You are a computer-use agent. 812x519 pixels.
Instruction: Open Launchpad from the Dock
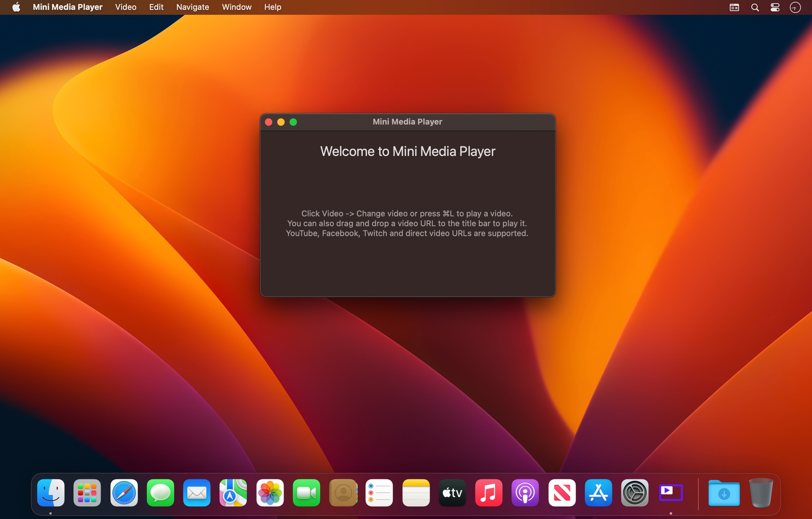pyautogui.click(x=87, y=492)
